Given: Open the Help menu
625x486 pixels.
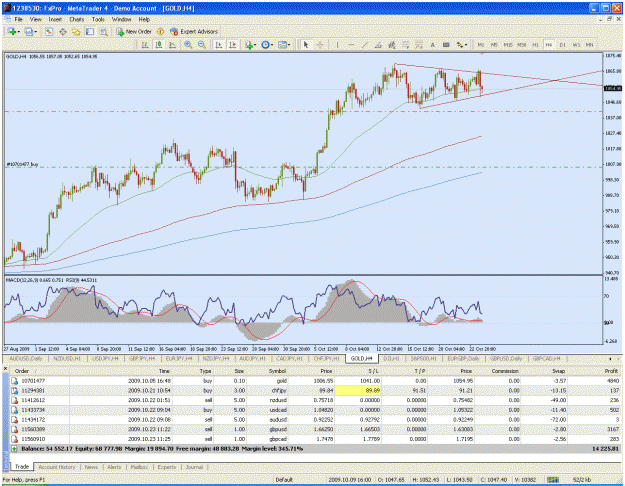Looking at the screenshot, I should (144, 19).
